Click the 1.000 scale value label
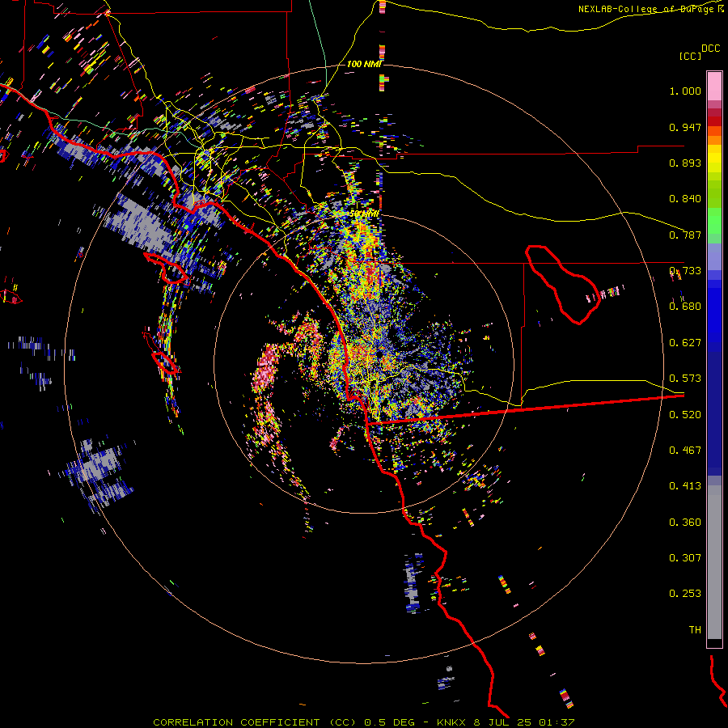The image size is (728, 728). (x=685, y=91)
